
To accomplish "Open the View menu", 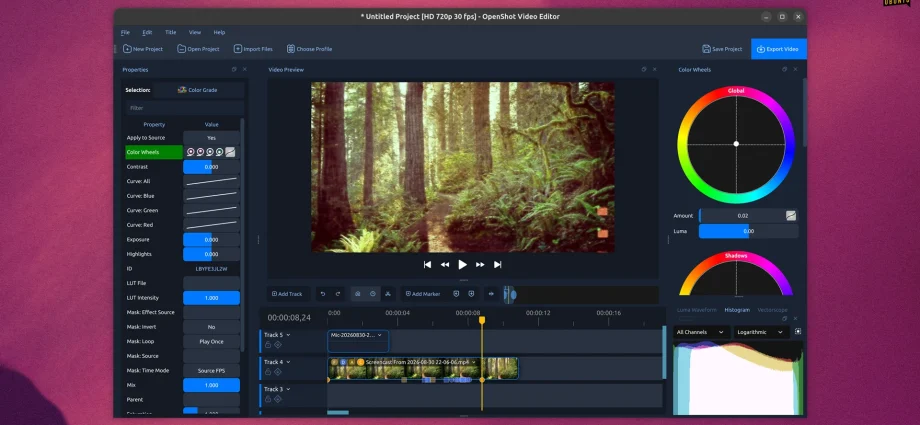I will (195, 32).
